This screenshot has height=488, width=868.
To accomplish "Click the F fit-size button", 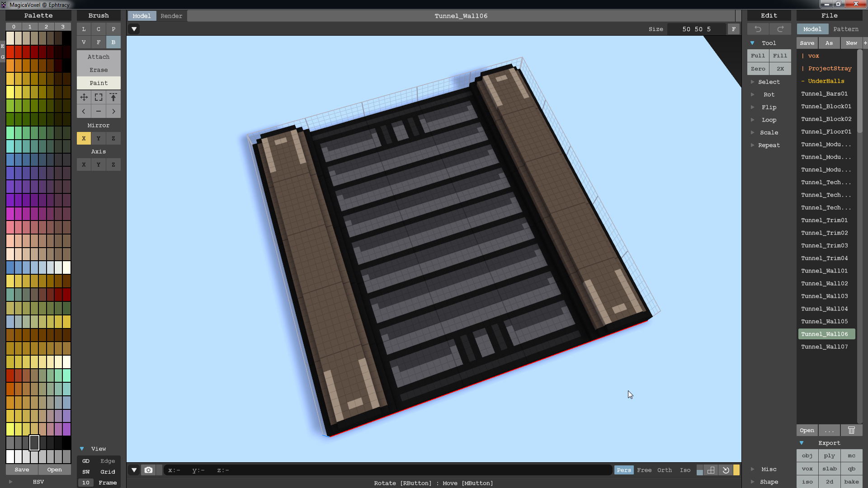I will click(x=733, y=29).
